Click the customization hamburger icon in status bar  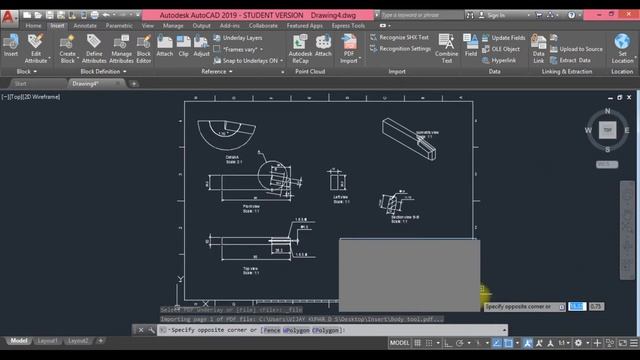click(x=633, y=343)
